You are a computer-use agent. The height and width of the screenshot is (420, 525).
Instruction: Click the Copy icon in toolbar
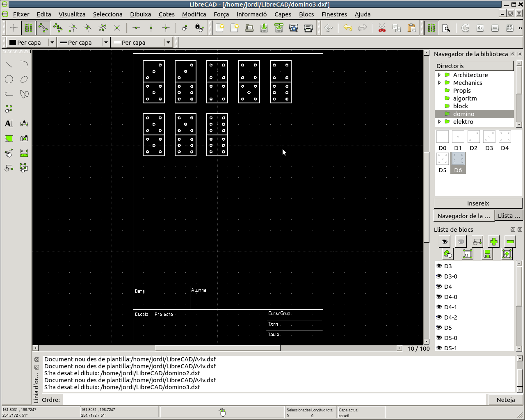[397, 28]
